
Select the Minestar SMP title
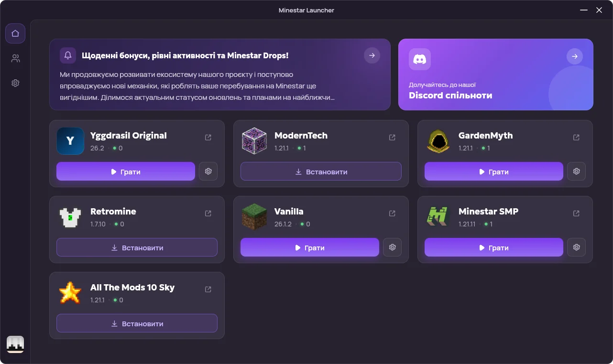click(x=488, y=211)
